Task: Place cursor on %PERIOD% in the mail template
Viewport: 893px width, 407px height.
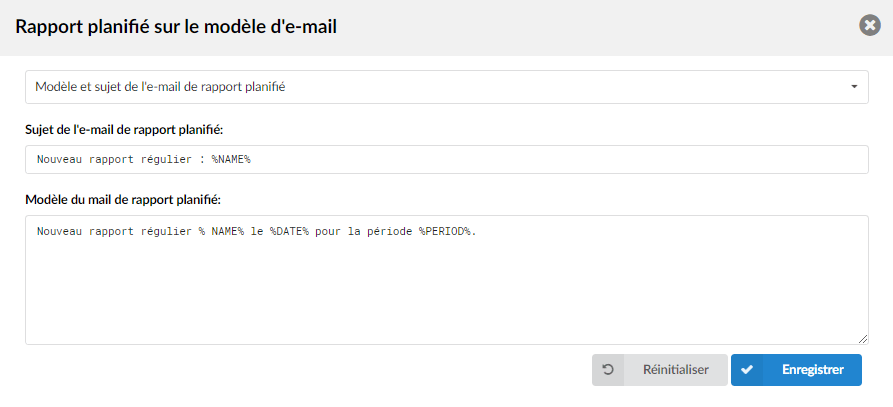Action: click(445, 232)
